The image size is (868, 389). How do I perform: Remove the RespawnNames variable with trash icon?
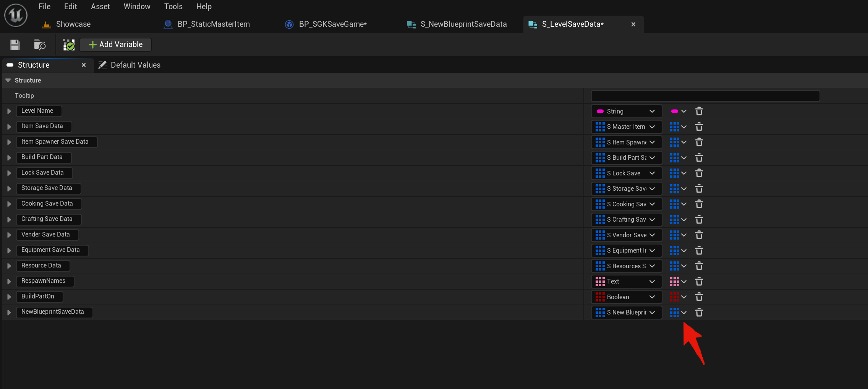coord(699,282)
